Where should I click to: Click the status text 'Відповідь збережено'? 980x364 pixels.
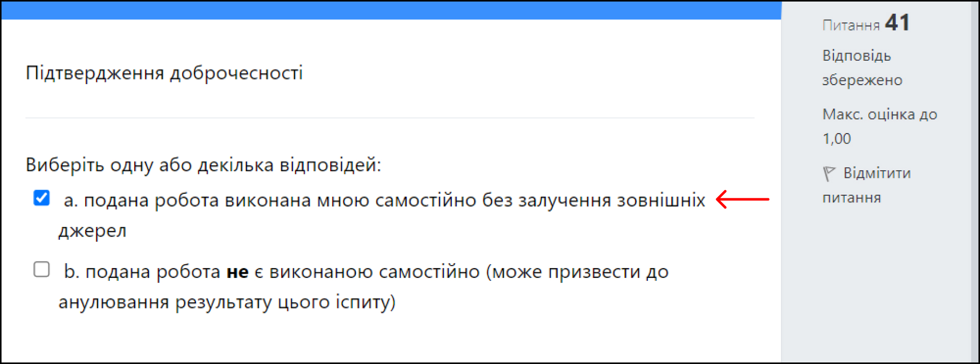(x=862, y=68)
